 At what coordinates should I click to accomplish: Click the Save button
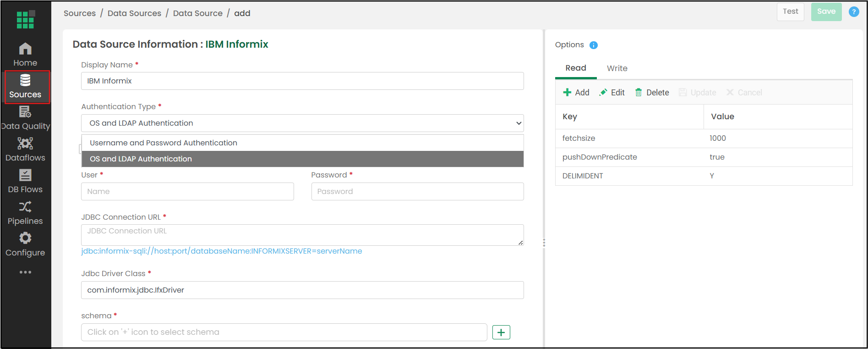point(826,11)
